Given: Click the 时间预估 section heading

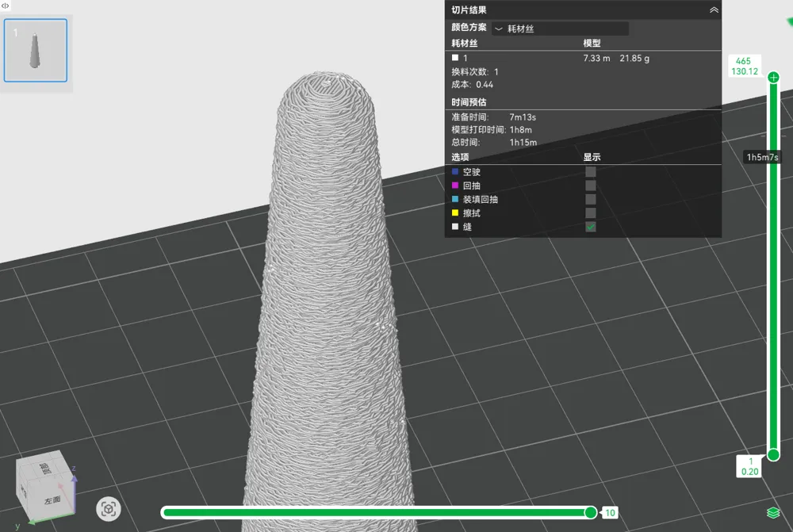Looking at the screenshot, I should coord(469,102).
